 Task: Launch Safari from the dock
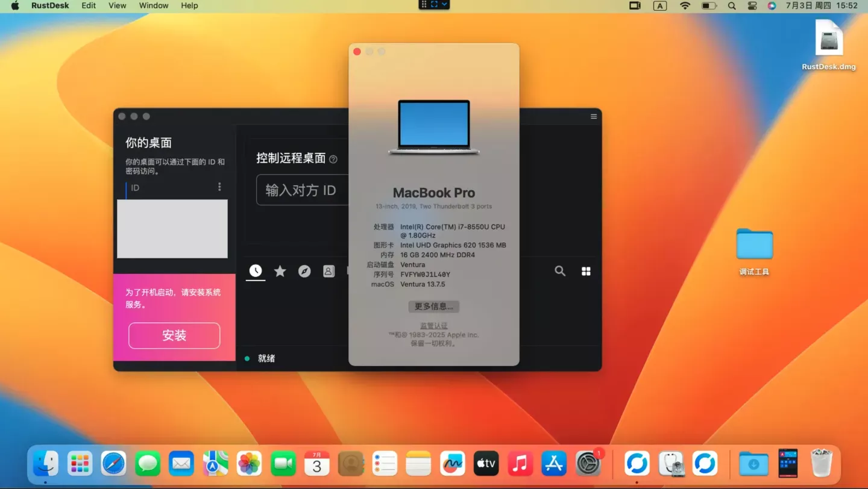[114, 463]
